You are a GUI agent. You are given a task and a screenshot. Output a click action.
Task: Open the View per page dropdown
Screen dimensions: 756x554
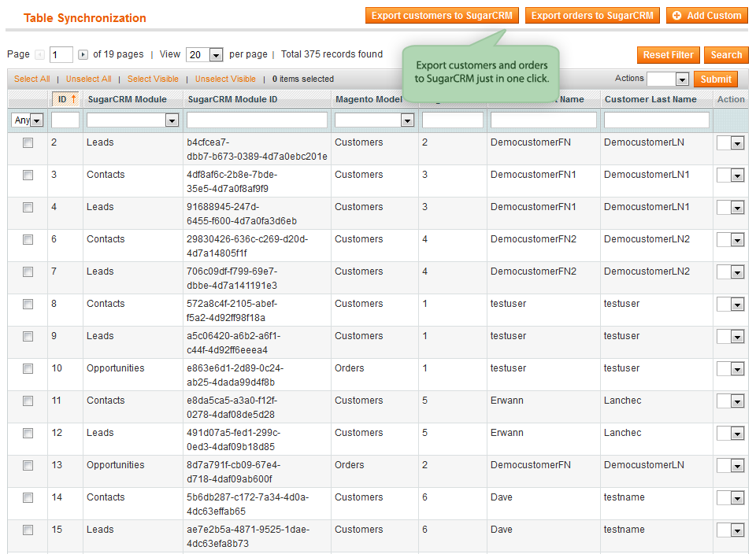[205, 55]
